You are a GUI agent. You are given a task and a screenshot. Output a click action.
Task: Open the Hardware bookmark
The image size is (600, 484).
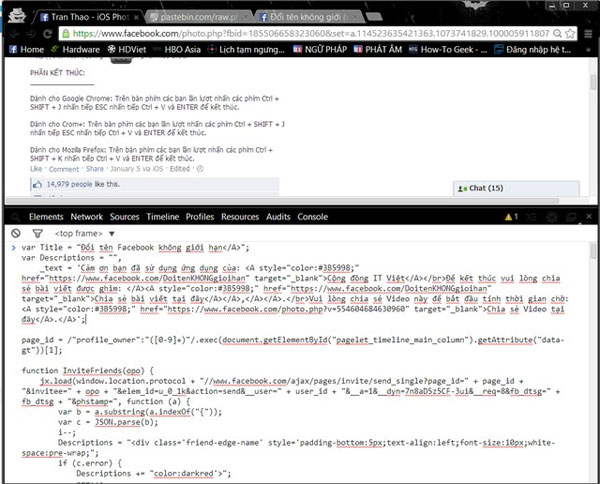click(75, 49)
